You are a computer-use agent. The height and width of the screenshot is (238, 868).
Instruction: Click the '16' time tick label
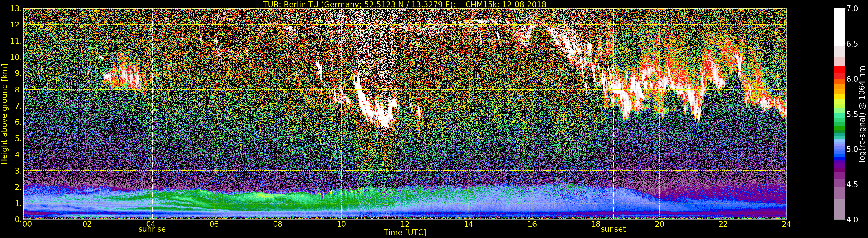pos(532,224)
